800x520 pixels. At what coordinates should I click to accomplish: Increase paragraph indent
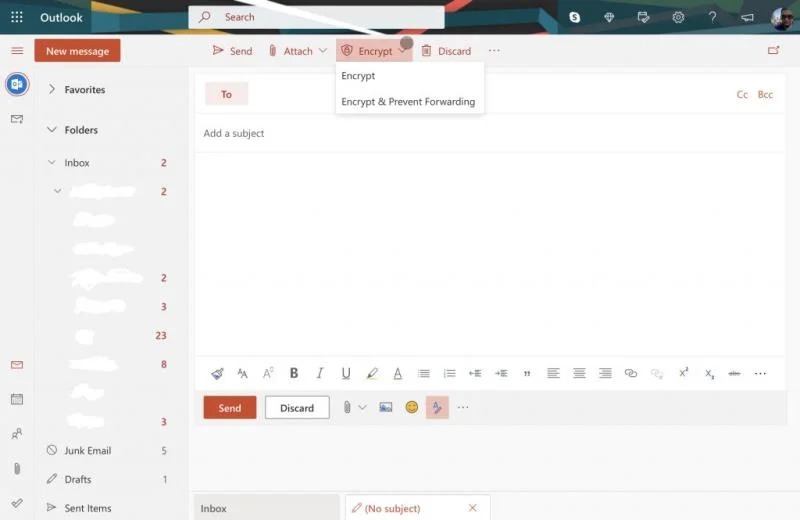tap(501, 374)
